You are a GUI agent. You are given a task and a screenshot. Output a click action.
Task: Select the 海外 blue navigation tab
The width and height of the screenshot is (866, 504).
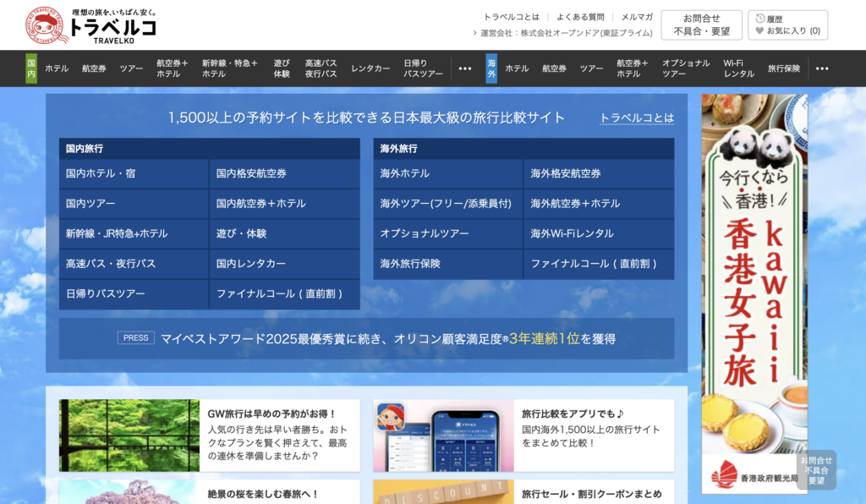pyautogui.click(x=491, y=68)
